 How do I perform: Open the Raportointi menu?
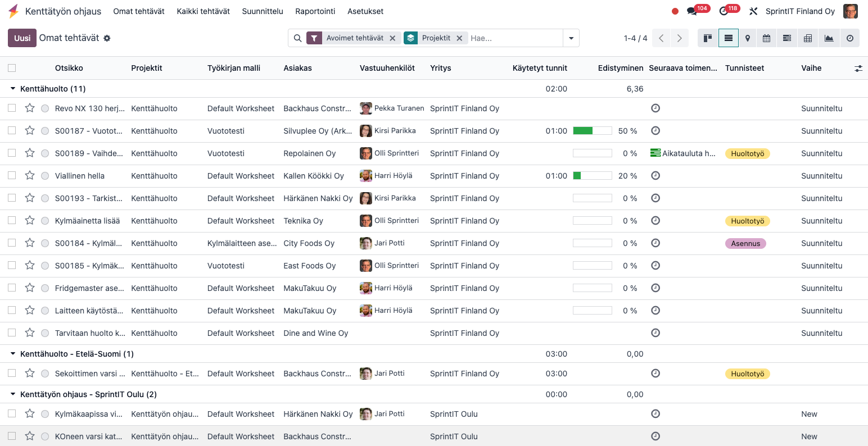(315, 11)
